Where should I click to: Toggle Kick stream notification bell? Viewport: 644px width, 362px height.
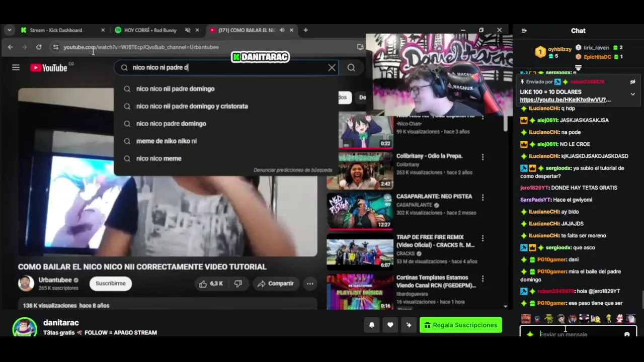click(372, 325)
